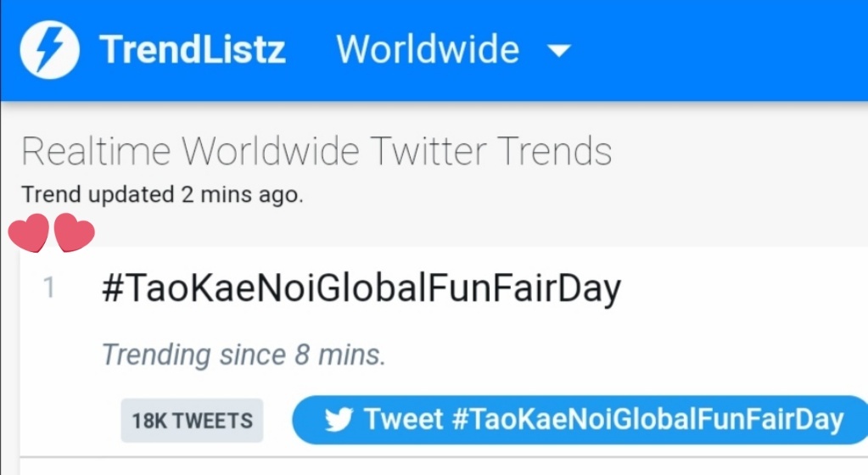
Task: Open the Worldwide location dropdown
Action: [x=453, y=49]
